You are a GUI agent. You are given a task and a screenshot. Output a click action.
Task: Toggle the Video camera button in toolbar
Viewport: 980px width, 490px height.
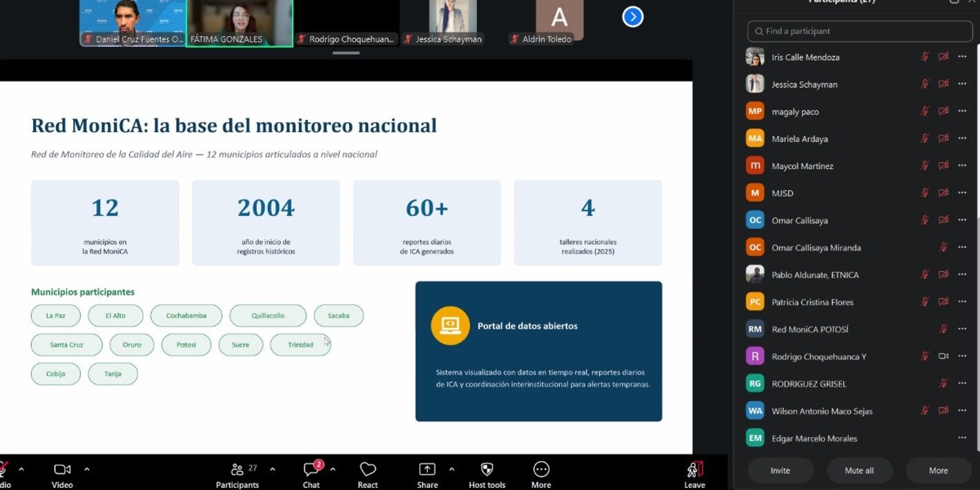(x=62, y=475)
